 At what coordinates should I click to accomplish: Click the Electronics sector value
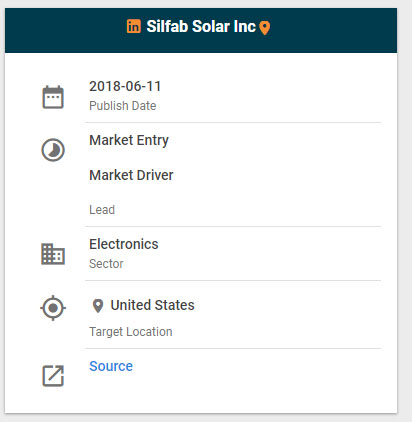click(124, 244)
